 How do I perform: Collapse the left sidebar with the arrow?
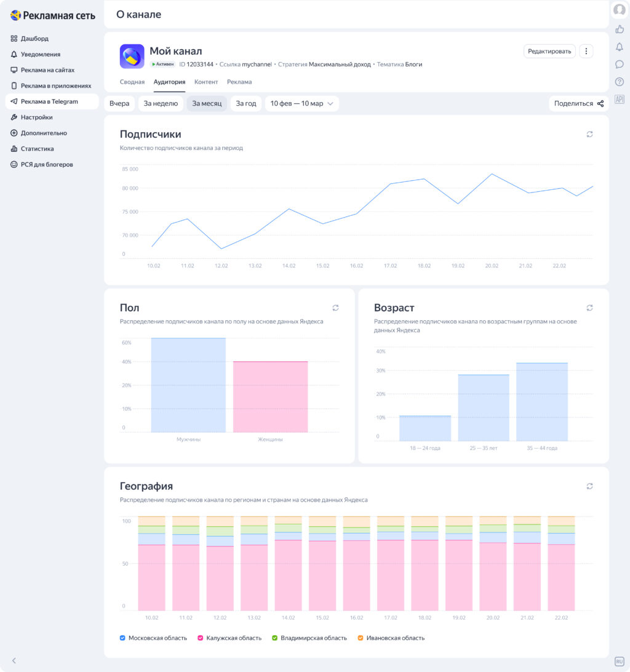[14, 660]
